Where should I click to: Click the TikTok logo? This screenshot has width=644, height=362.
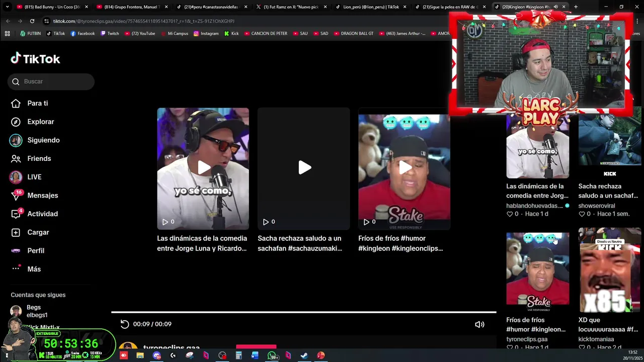(35, 59)
